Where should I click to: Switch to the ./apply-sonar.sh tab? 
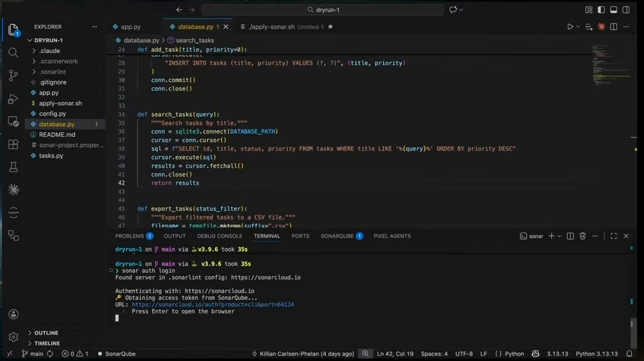pyautogui.click(x=287, y=27)
